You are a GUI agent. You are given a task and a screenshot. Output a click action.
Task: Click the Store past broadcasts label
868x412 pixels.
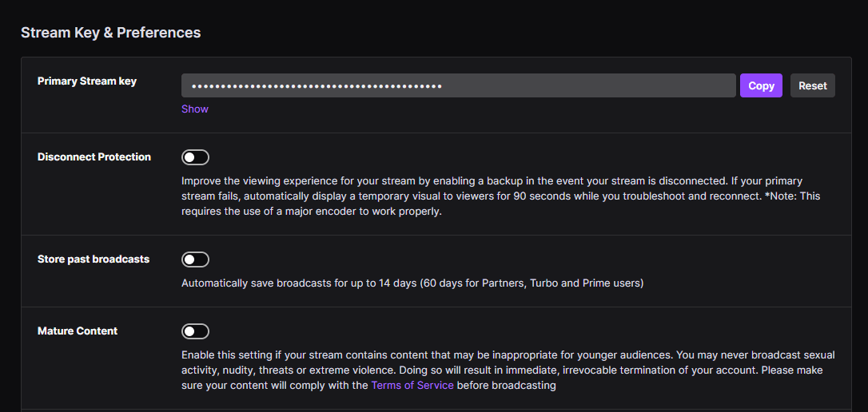94,259
